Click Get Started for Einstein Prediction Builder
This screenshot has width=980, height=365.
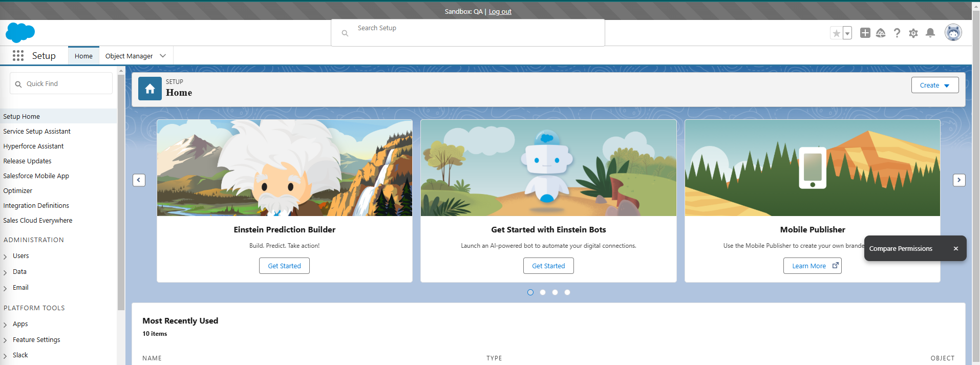pyautogui.click(x=284, y=266)
